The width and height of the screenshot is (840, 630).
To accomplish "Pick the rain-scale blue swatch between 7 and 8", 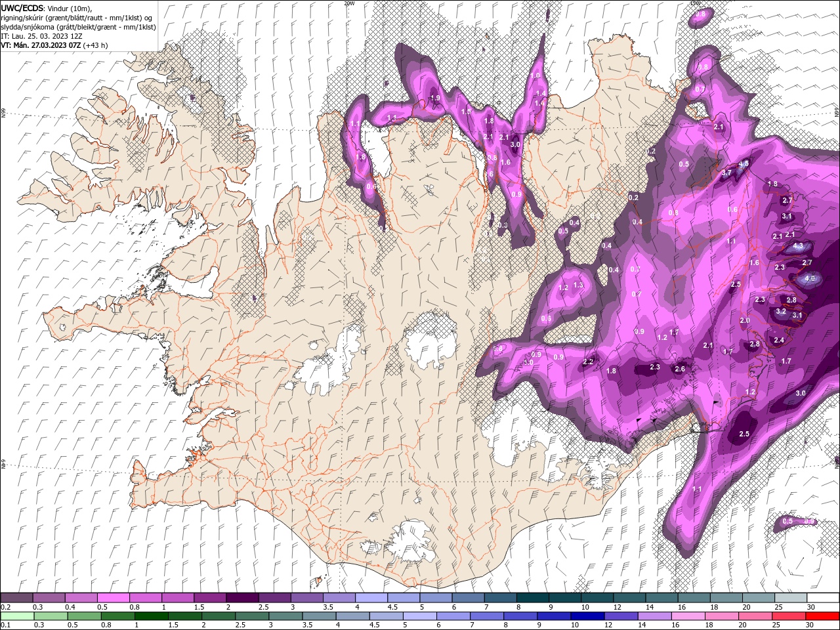I will click(x=488, y=616).
